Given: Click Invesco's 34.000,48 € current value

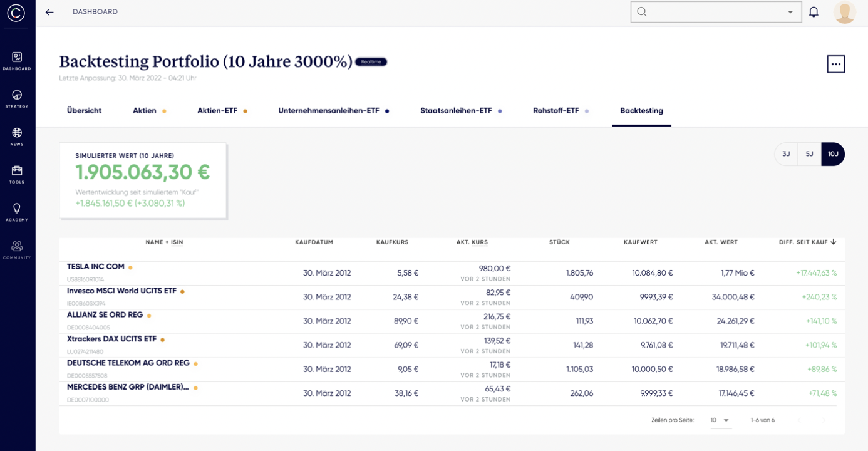Looking at the screenshot, I should click(733, 298).
